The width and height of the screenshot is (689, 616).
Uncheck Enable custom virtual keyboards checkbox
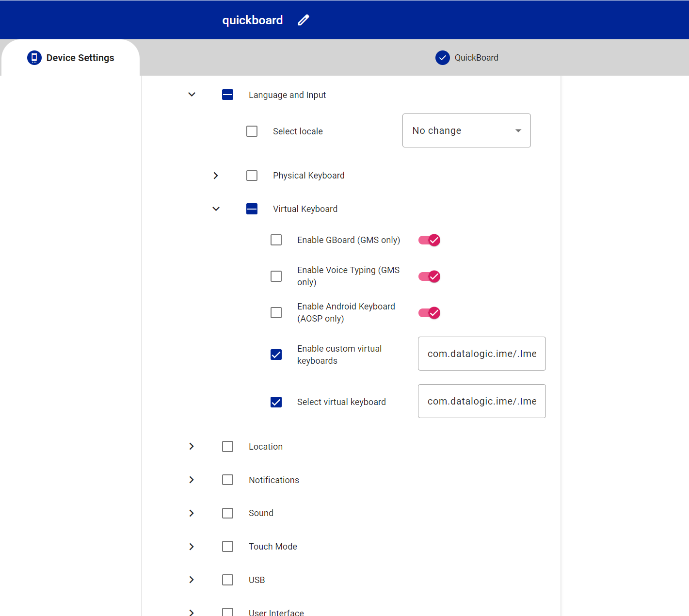pyautogui.click(x=276, y=355)
